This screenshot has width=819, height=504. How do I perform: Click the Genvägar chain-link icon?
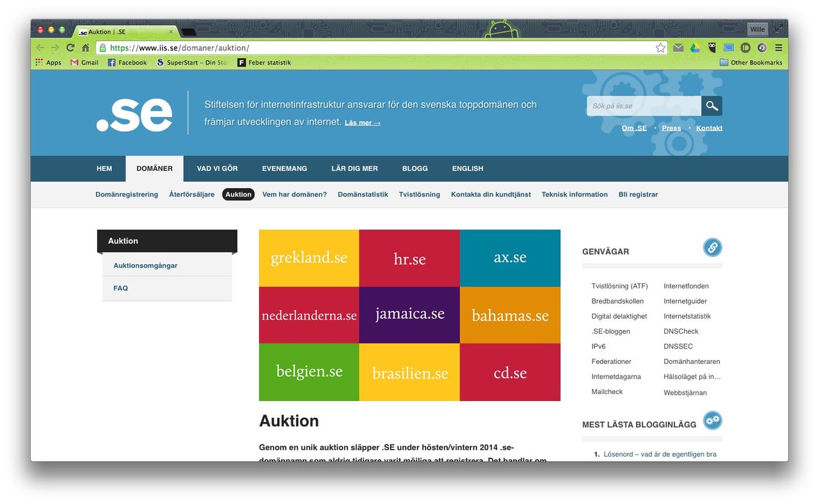(x=712, y=248)
